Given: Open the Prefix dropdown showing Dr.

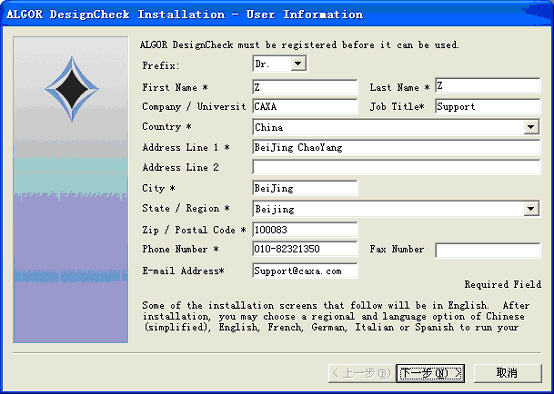Looking at the screenshot, I should click(280, 64).
